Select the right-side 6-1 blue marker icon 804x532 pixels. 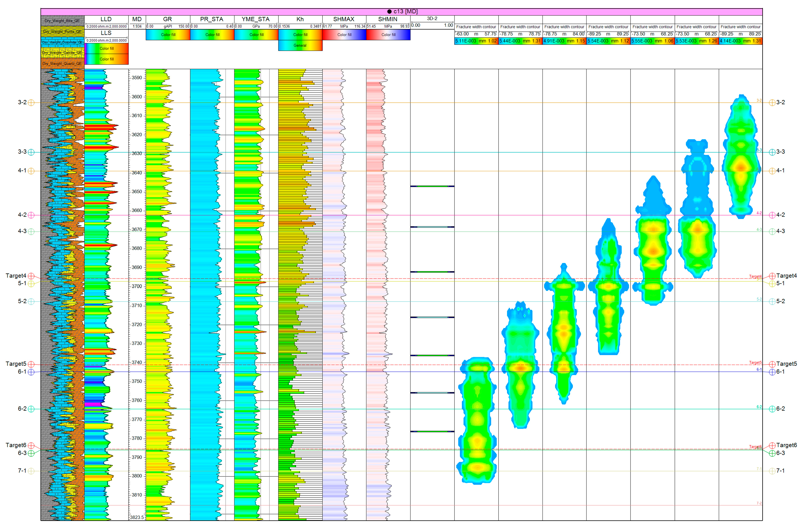point(772,372)
